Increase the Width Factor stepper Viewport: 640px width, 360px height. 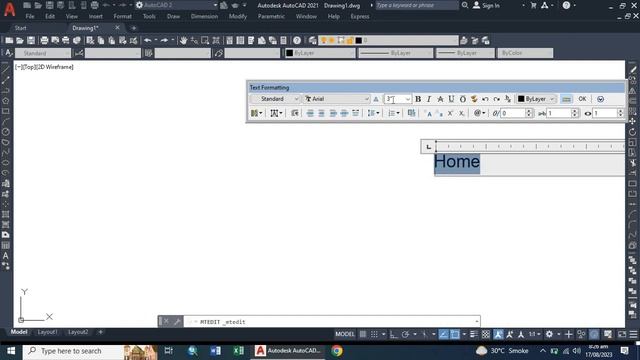[620, 111]
